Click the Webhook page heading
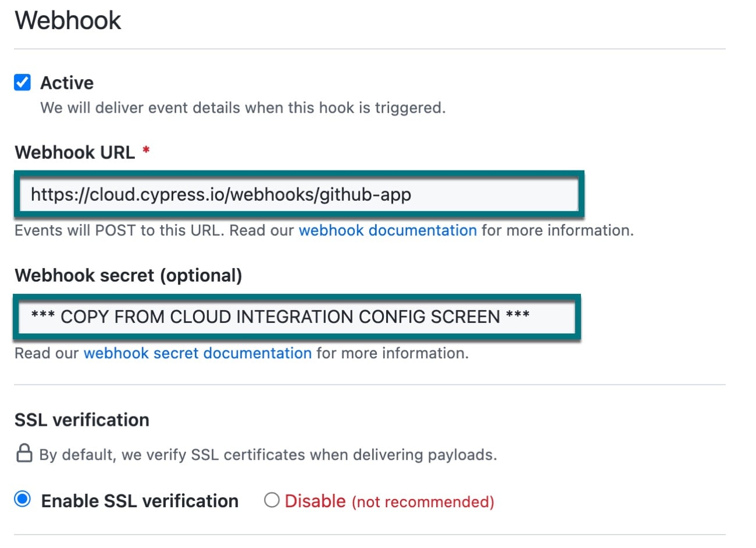 coord(68,20)
